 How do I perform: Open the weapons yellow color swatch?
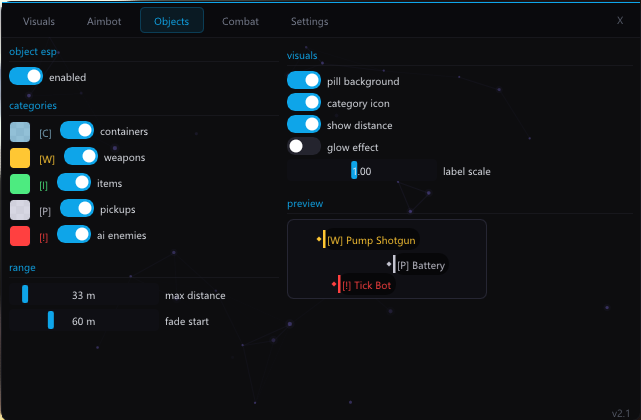(x=19, y=158)
